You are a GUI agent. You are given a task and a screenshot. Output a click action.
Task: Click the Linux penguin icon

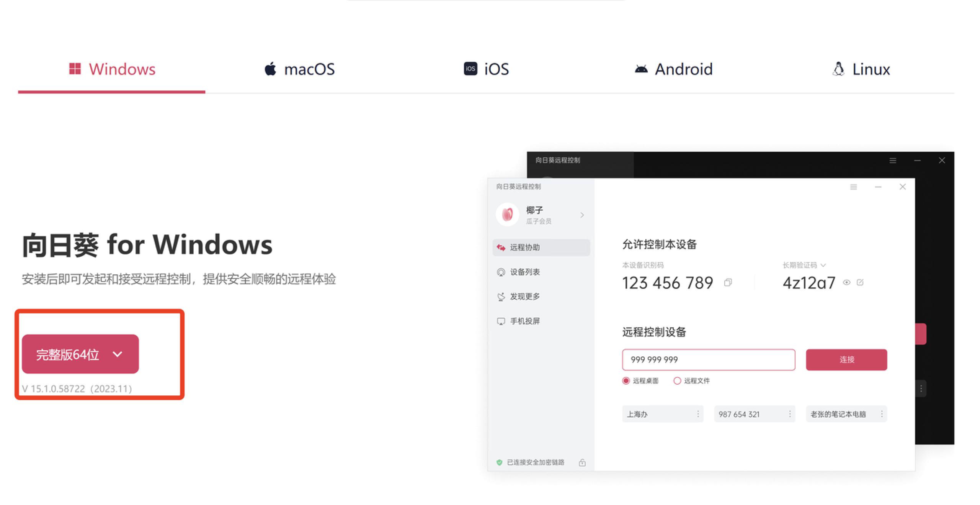pyautogui.click(x=838, y=69)
